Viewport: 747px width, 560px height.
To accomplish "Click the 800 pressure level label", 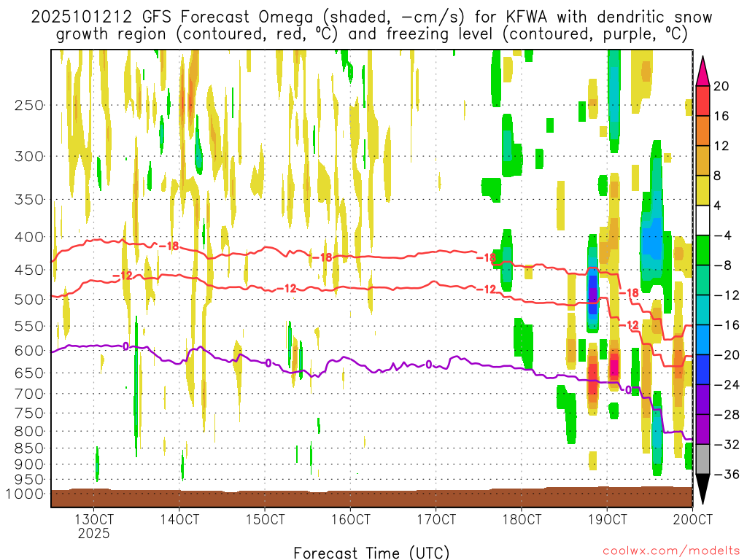I will pyautogui.click(x=29, y=432).
